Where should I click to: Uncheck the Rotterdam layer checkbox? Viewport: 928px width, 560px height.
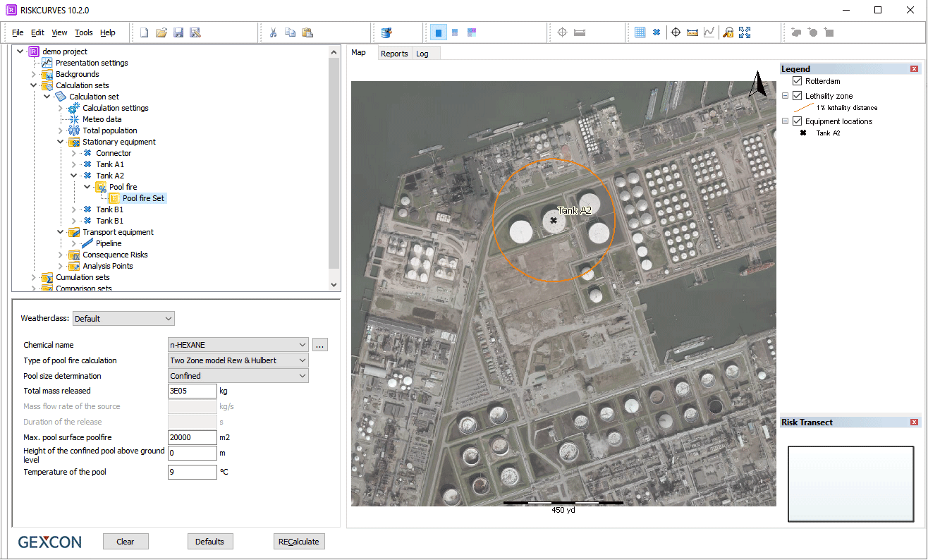tap(798, 82)
